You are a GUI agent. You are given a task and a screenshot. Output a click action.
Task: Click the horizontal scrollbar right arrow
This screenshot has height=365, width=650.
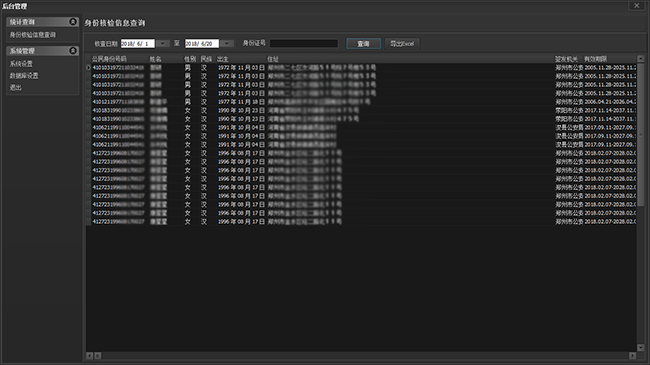click(632, 355)
